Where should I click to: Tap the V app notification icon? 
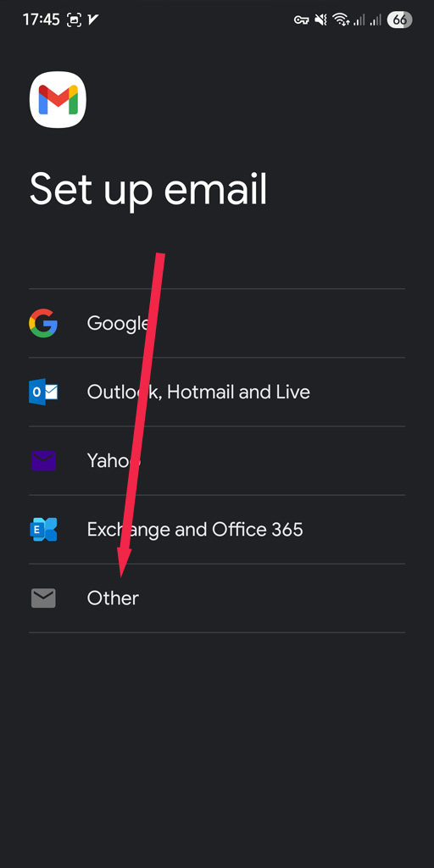click(93, 20)
